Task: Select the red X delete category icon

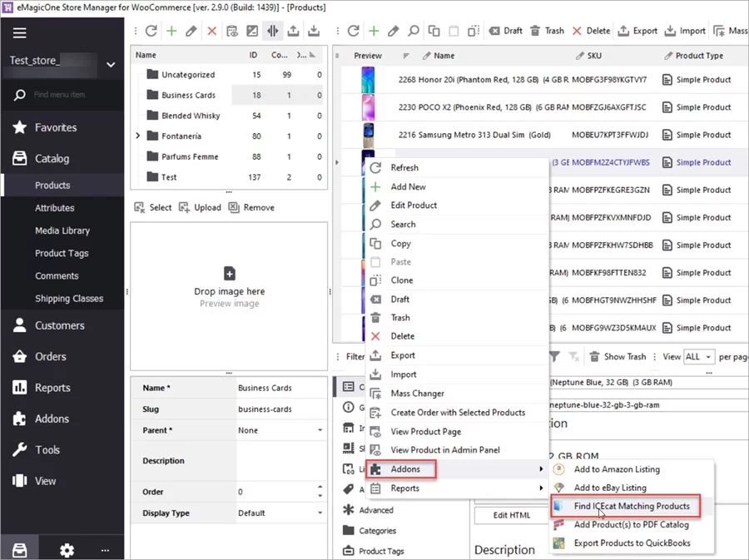Action: pos(211,31)
